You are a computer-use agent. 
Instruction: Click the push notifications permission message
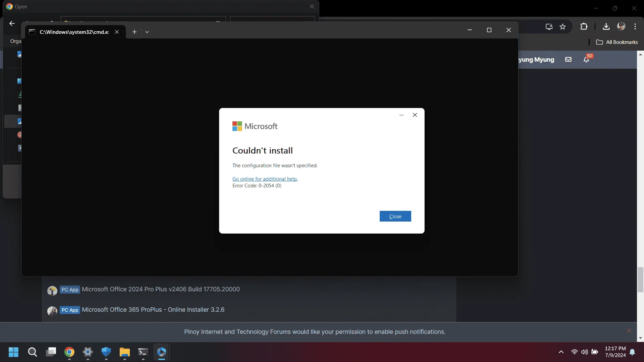click(x=315, y=332)
